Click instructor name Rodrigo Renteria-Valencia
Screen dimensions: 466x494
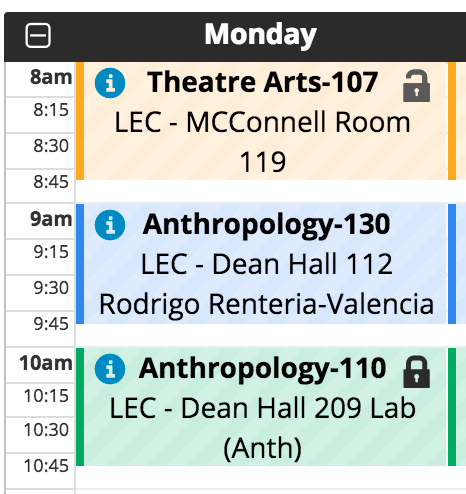pos(267,304)
